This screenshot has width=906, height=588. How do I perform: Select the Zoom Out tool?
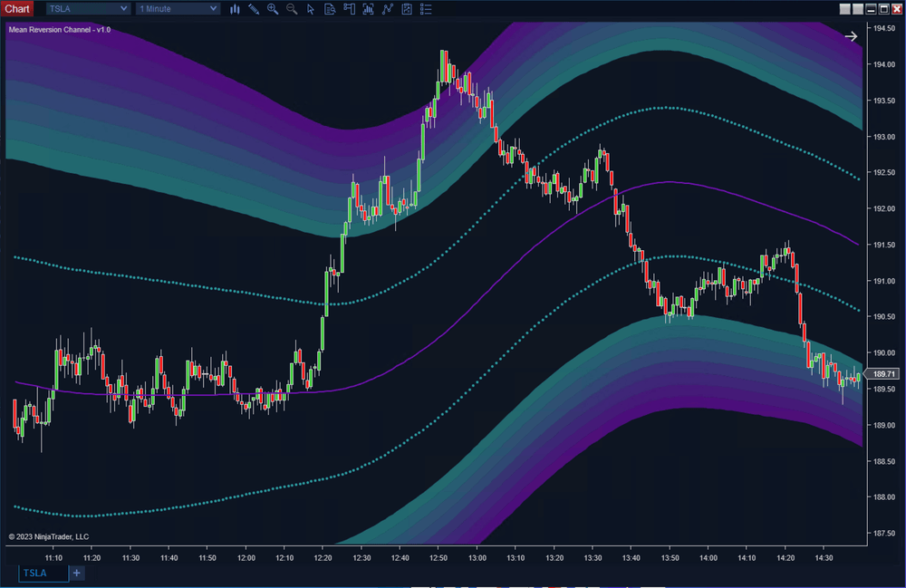click(292, 9)
